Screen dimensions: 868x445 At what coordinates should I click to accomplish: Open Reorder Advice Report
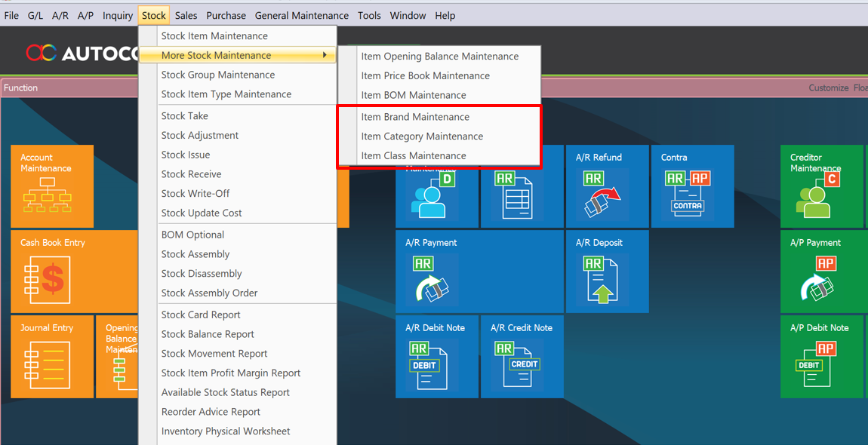[238, 411]
